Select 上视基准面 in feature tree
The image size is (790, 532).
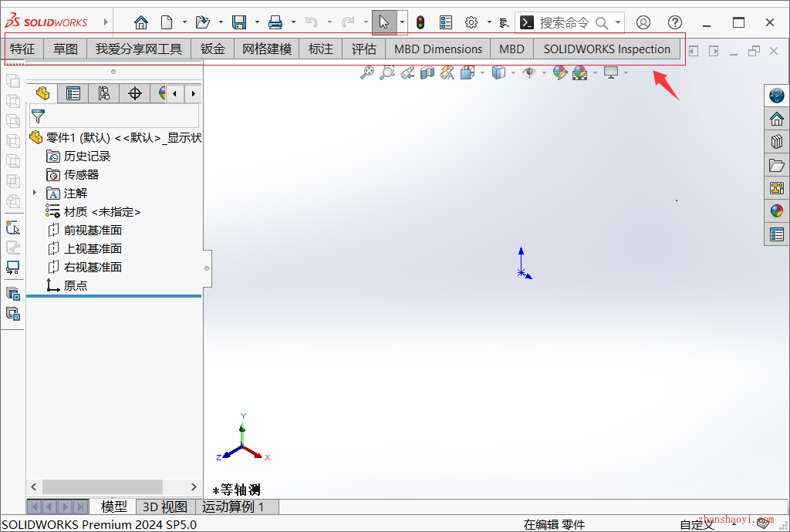pos(85,248)
